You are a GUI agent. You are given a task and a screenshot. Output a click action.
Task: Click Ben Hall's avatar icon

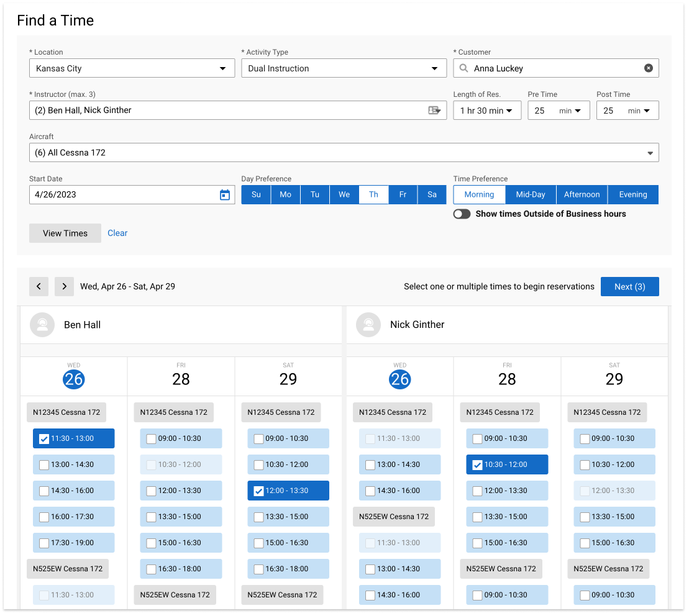[x=42, y=324]
